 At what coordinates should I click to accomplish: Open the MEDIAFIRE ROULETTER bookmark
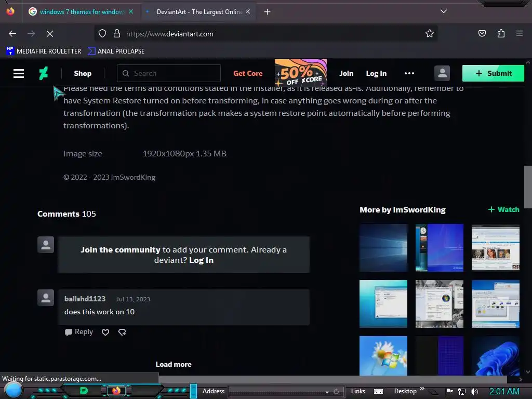click(x=44, y=51)
